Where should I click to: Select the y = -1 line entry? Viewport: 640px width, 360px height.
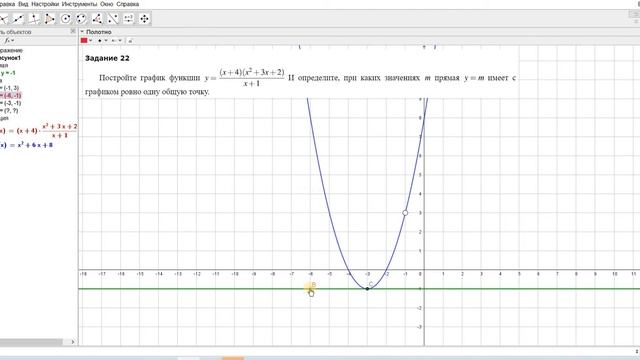click(x=8, y=73)
